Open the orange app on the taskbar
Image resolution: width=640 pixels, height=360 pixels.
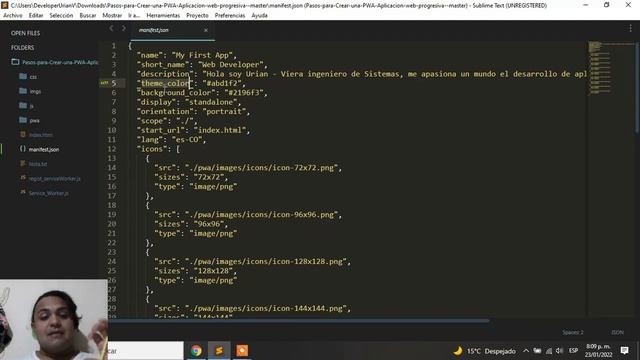tap(242, 351)
